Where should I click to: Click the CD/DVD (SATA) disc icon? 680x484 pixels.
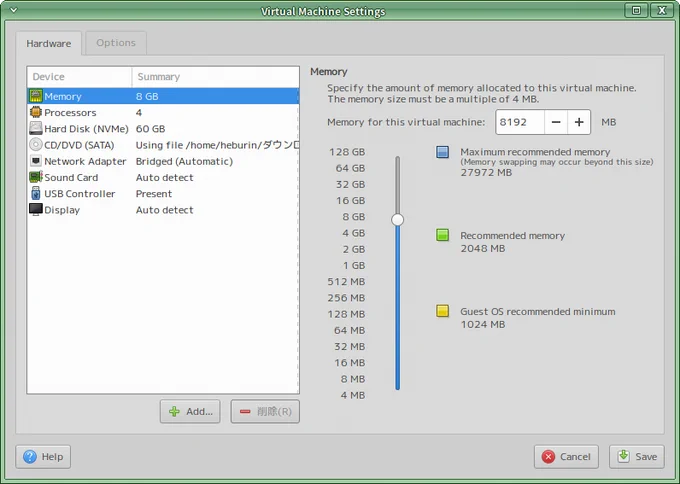[36, 144]
